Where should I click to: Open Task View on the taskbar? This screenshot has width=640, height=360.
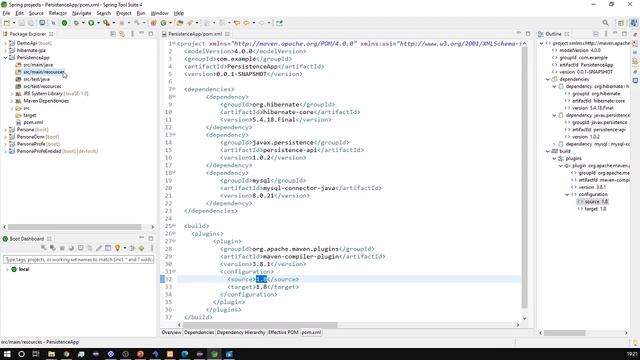(x=36, y=354)
